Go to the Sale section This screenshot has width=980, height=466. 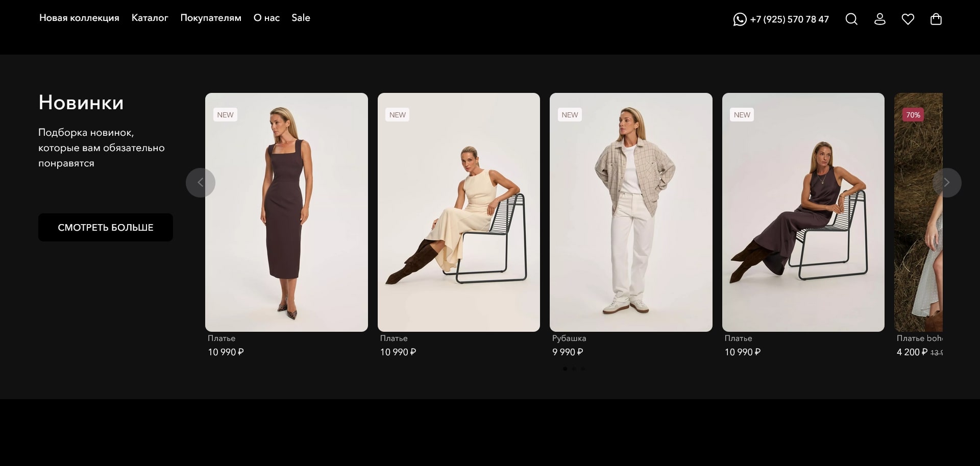[301, 18]
